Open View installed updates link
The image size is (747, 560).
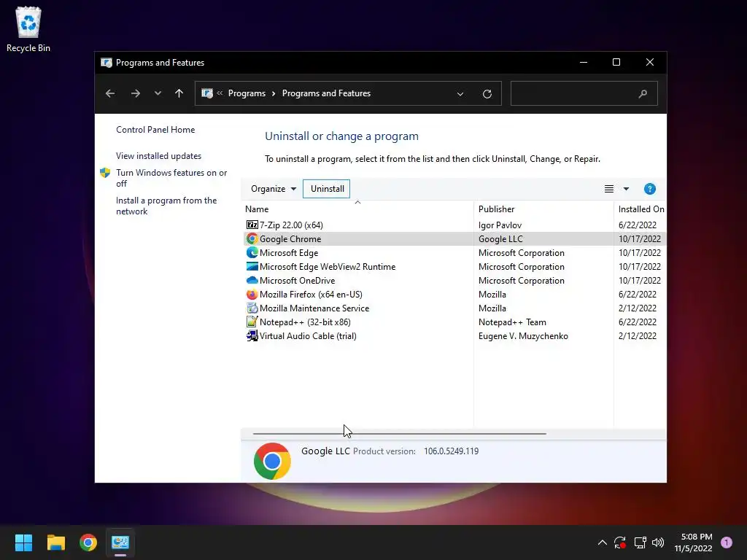(x=158, y=156)
